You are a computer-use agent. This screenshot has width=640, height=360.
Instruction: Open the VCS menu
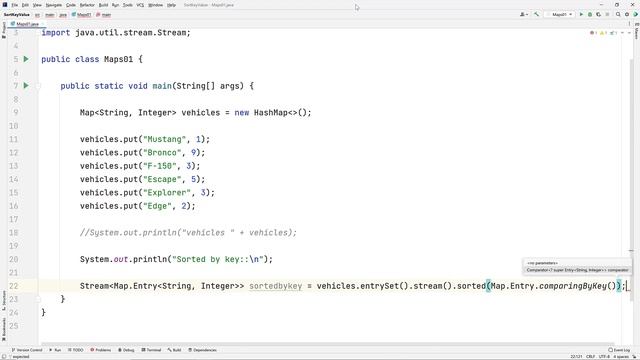(140, 5)
